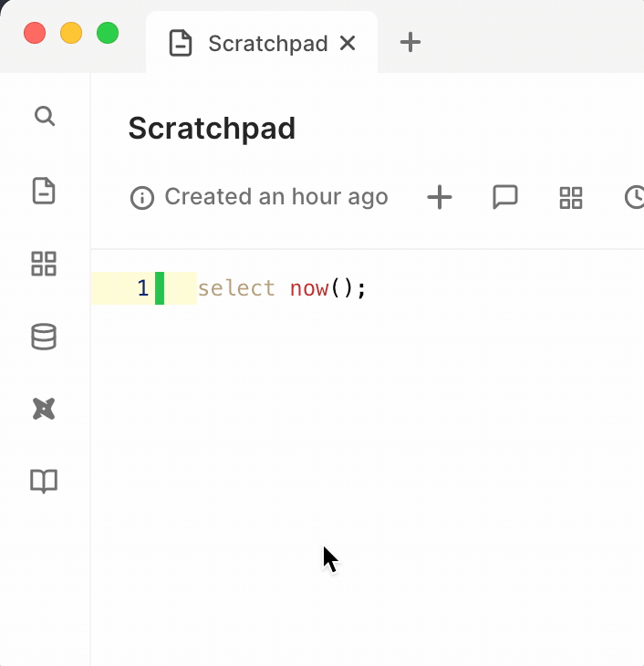Image resolution: width=644 pixels, height=666 pixels.
Task: Click the green maximize window button
Action: (x=108, y=34)
